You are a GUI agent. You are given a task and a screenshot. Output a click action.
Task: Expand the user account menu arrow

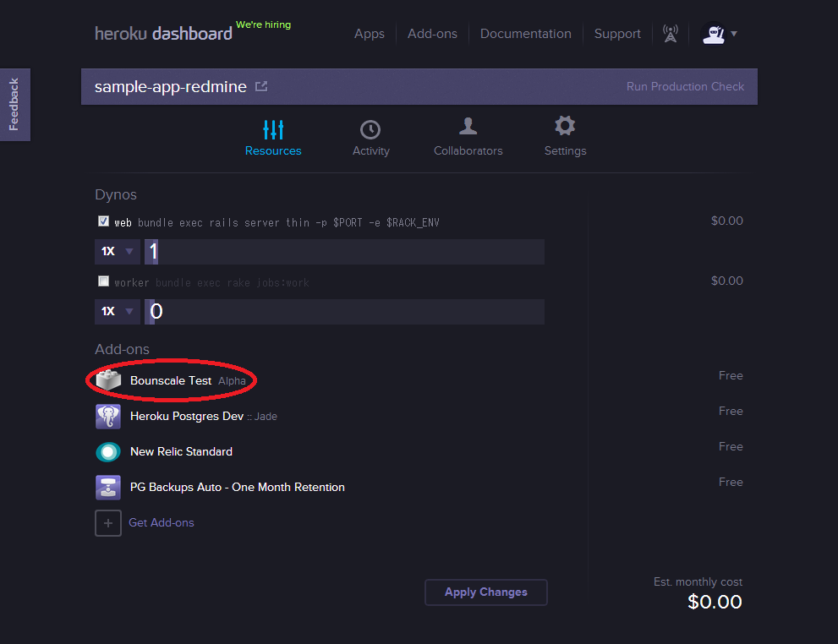pos(734,34)
